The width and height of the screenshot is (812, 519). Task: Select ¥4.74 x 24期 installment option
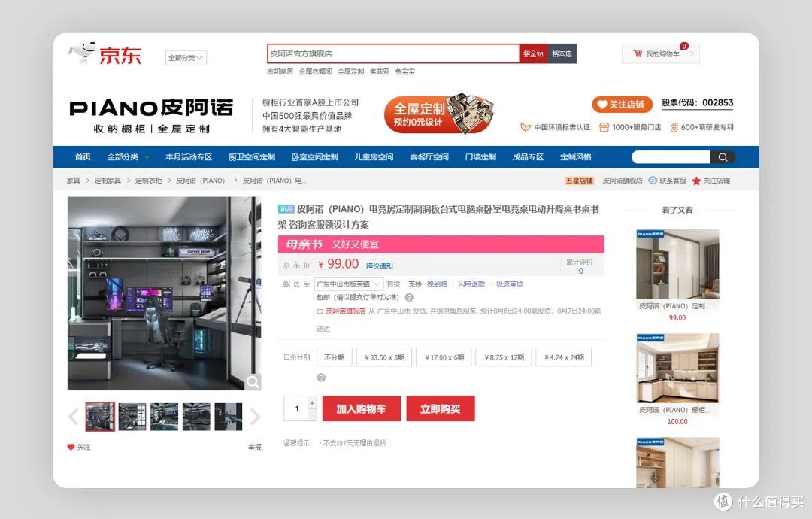pyautogui.click(x=564, y=357)
